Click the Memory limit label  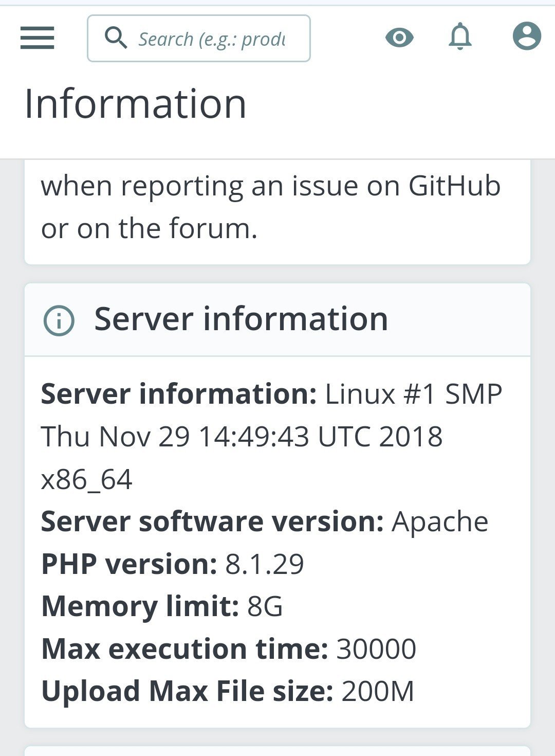(x=140, y=606)
